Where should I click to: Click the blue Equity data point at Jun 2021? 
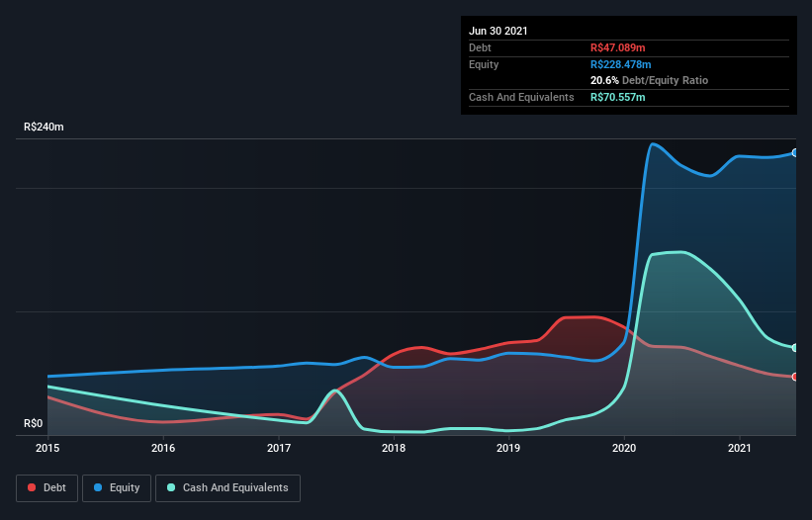[795, 153]
